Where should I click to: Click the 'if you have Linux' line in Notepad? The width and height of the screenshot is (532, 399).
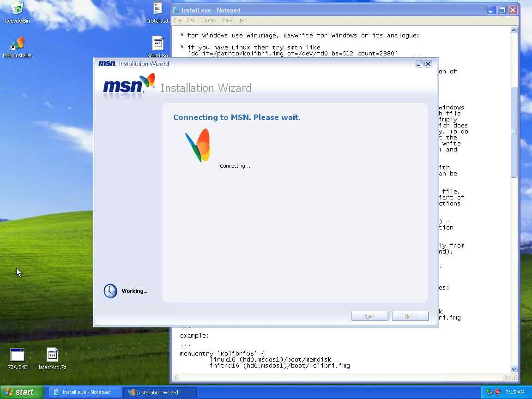click(x=250, y=47)
